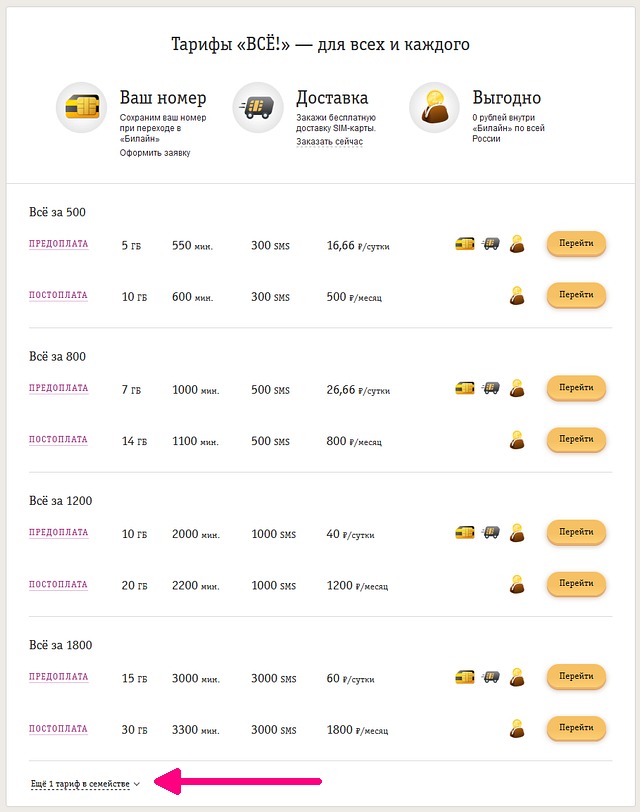
Task: Click Постоплата link under Всё за 800
Action: point(58,440)
